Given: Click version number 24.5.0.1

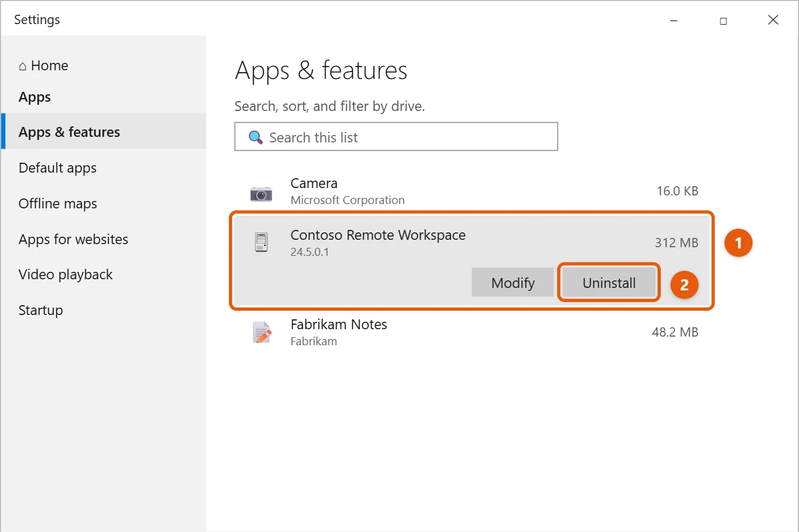Looking at the screenshot, I should pyautogui.click(x=310, y=252).
